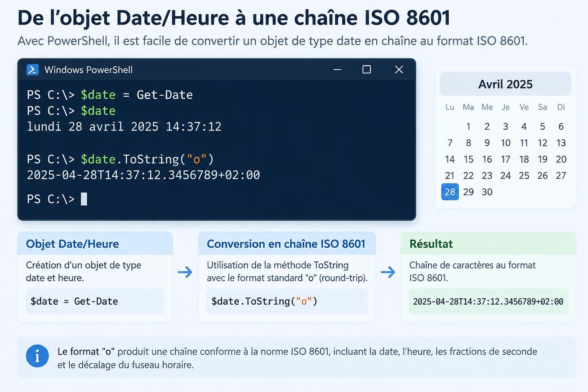
Task: Open the "Conversion en chaîne ISO 8601" card heading
Action: [286, 244]
